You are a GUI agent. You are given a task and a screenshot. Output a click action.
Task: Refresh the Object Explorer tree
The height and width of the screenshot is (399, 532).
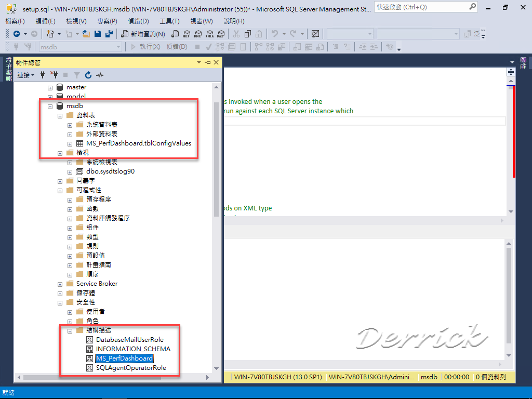tap(87, 75)
